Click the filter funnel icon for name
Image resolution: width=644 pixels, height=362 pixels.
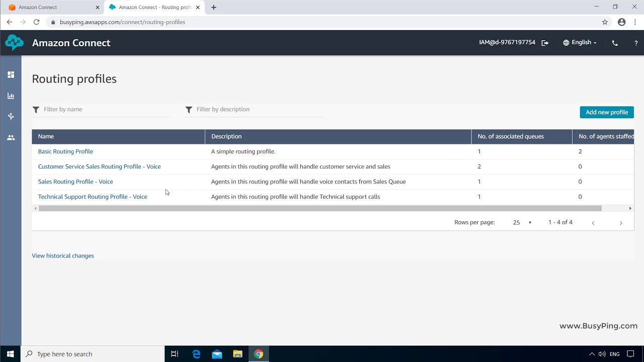pyautogui.click(x=36, y=110)
